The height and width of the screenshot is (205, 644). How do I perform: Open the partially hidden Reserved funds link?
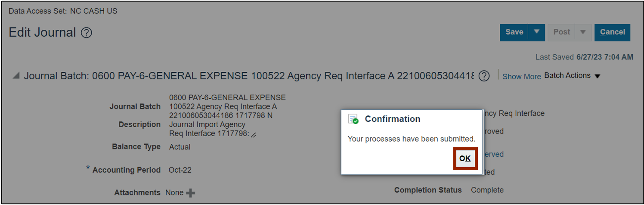pyautogui.click(x=492, y=154)
